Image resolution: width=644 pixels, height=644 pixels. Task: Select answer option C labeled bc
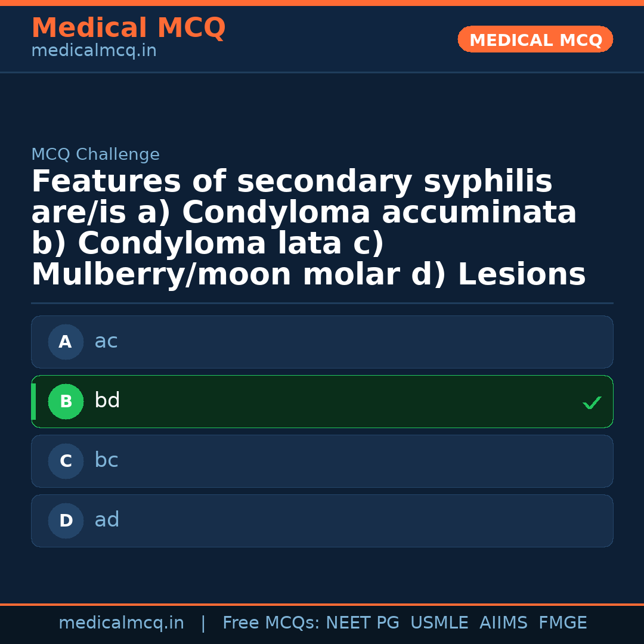[322, 461]
